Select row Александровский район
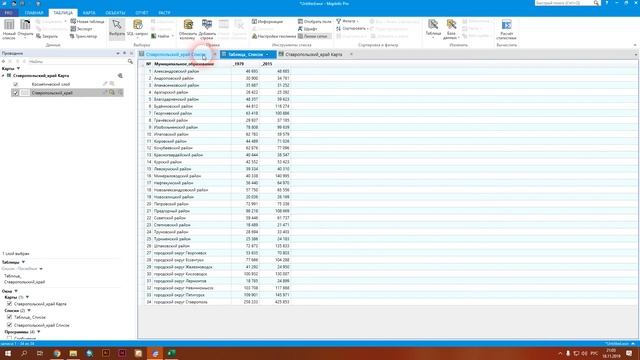The width and height of the screenshot is (640, 360). click(217, 71)
